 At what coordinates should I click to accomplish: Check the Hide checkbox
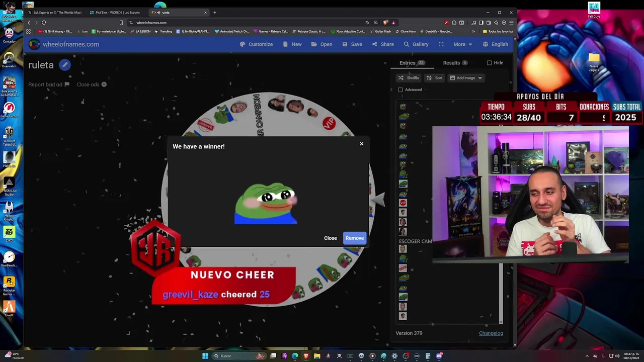coord(490,63)
